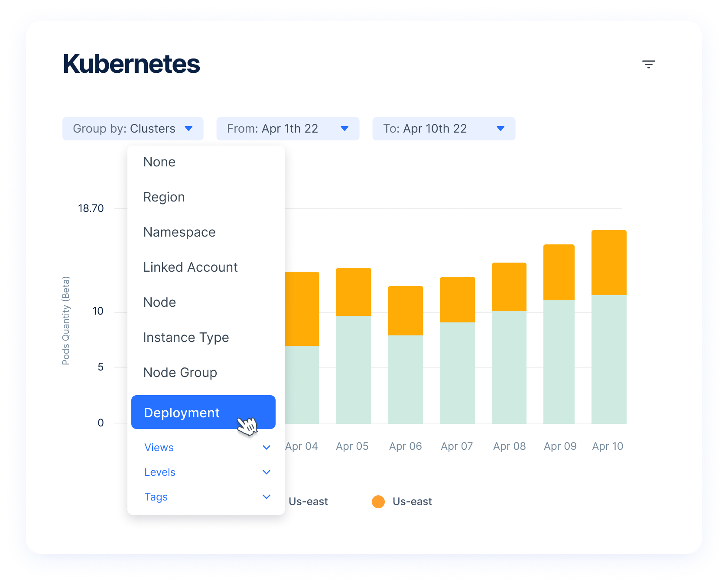Click the Us-east legend label beside the menu
Screen dimensions: 728x585
point(308,502)
